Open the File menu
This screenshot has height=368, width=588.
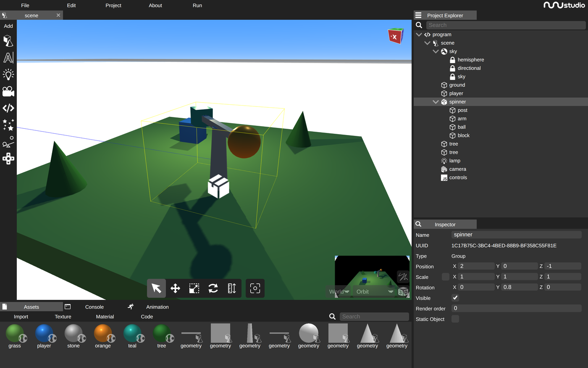coord(25,5)
